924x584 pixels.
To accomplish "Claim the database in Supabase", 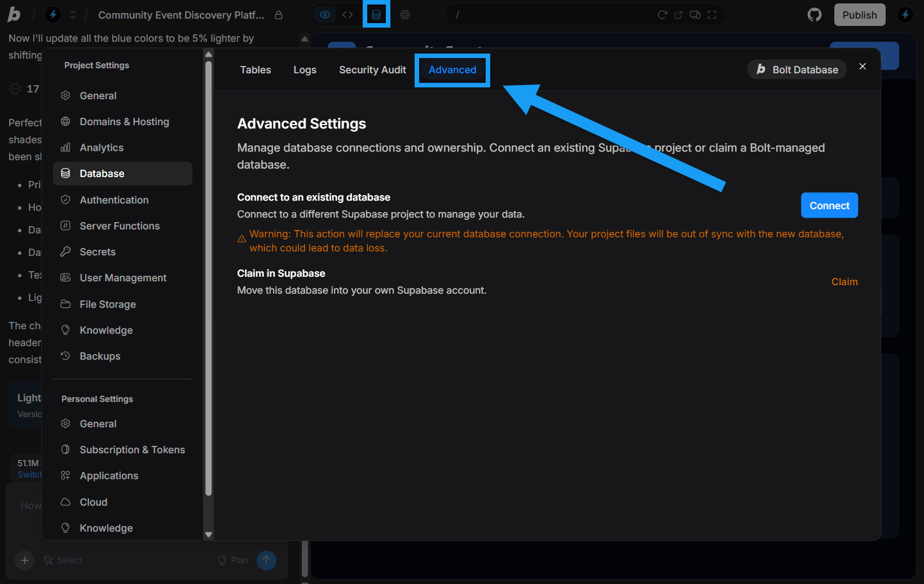I will pos(844,281).
